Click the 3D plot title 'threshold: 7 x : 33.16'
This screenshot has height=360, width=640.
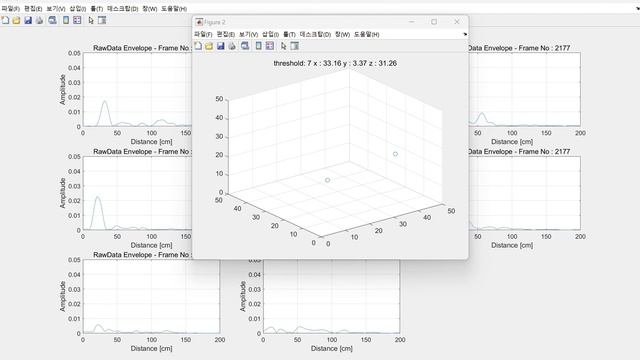(335, 63)
